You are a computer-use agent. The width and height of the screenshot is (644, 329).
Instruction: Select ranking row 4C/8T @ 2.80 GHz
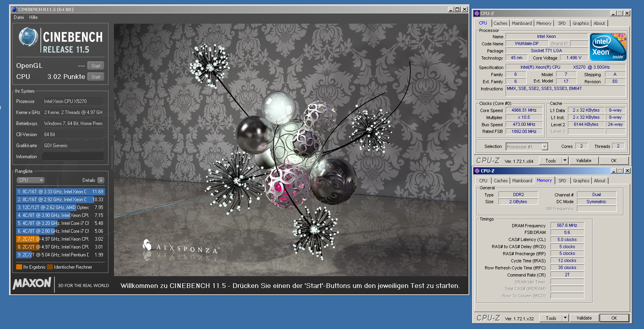pyautogui.click(x=60, y=231)
